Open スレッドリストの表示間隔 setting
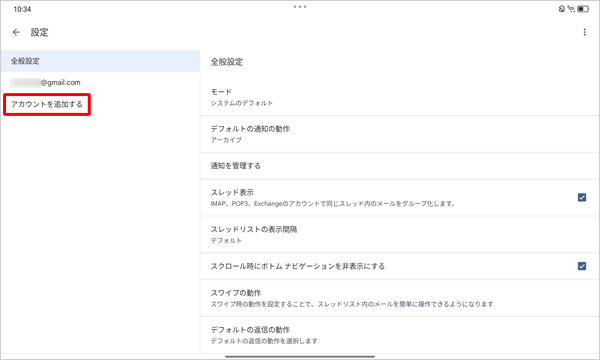The height and width of the screenshot is (360, 600). click(x=399, y=235)
